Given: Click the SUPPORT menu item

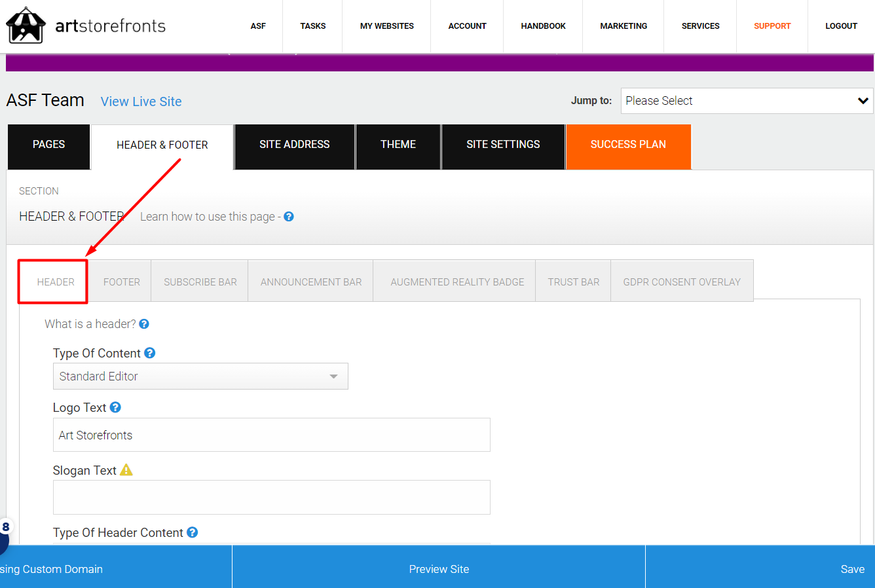Looking at the screenshot, I should tap(772, 26).
